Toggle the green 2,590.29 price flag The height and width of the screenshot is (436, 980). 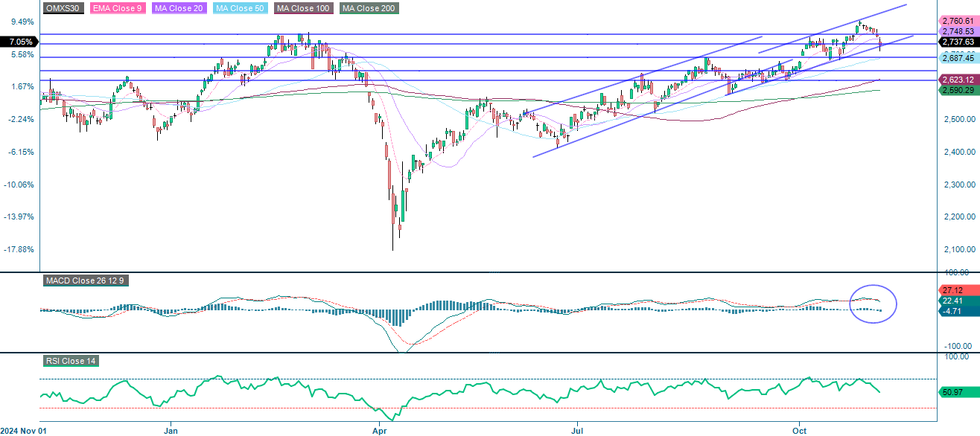pyautogui.click(x=958, y=90)
